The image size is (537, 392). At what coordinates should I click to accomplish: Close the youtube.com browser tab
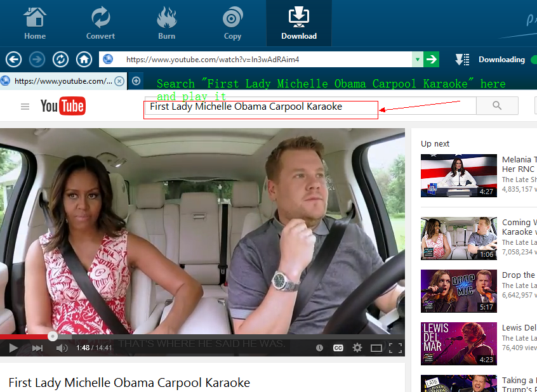click(119, 81)
